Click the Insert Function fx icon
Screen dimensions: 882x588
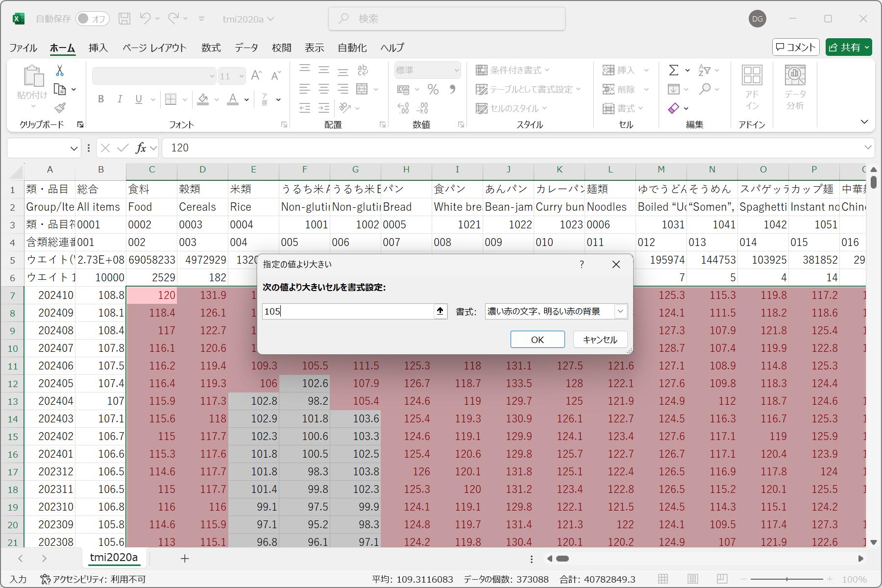141,148
